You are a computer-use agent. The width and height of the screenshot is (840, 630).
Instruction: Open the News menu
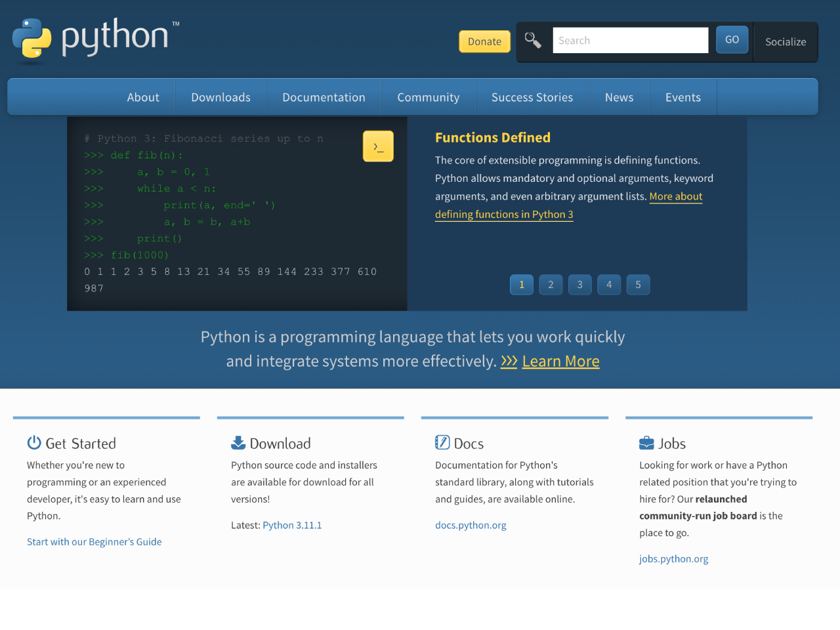point(619,97)
